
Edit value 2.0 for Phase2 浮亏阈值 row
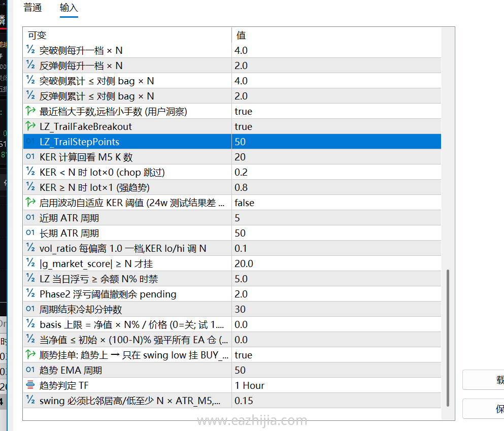[x=336, y=294]
